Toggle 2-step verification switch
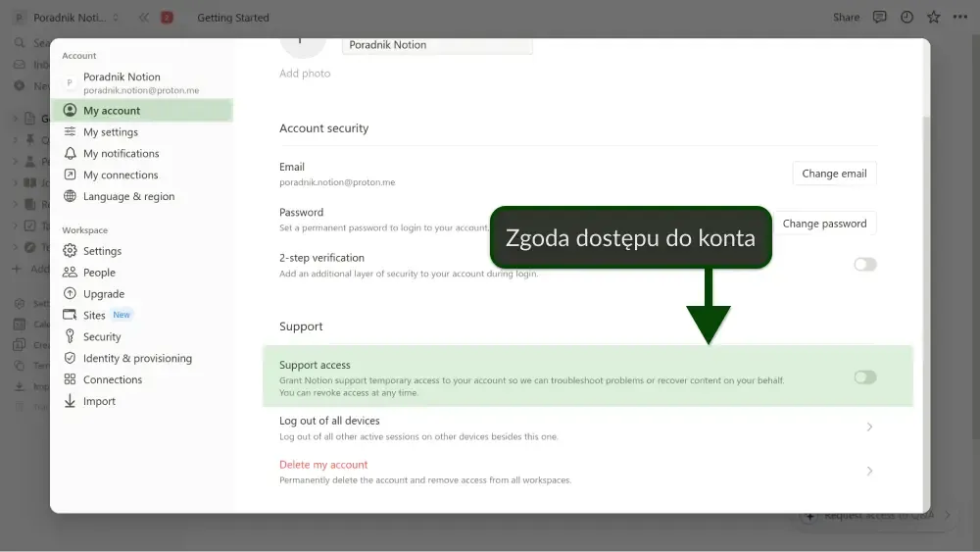 865,265
